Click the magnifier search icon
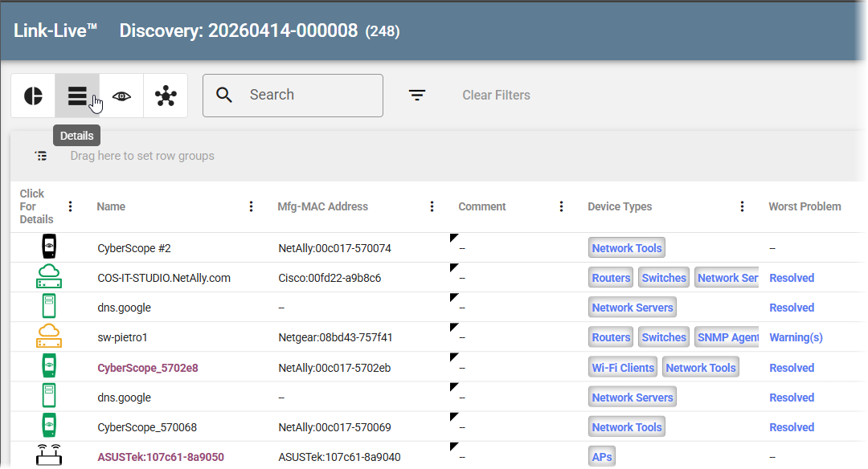This screenshot has width=868, height=469. [x=223, y=95]
